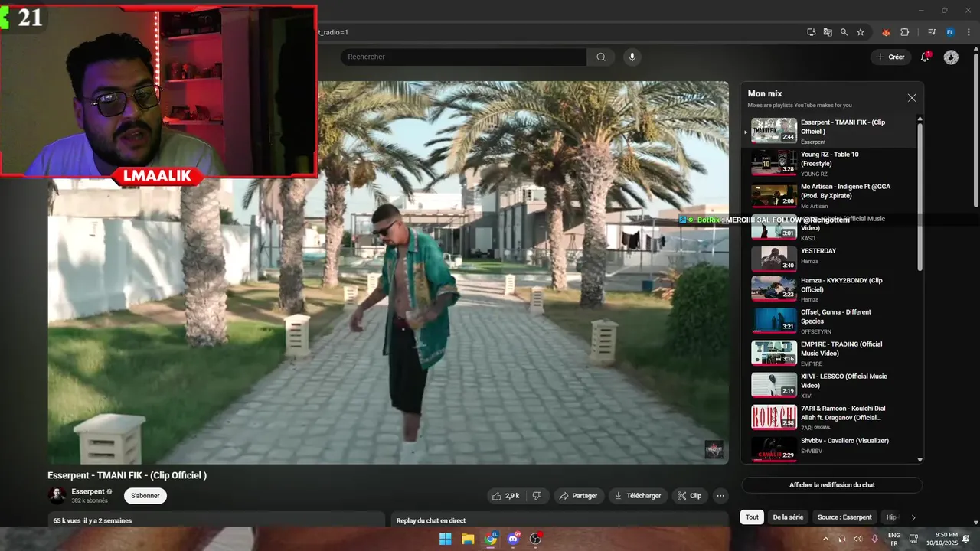
Task: Switch to Chrome in the taskbar
Action: [490, 539]
